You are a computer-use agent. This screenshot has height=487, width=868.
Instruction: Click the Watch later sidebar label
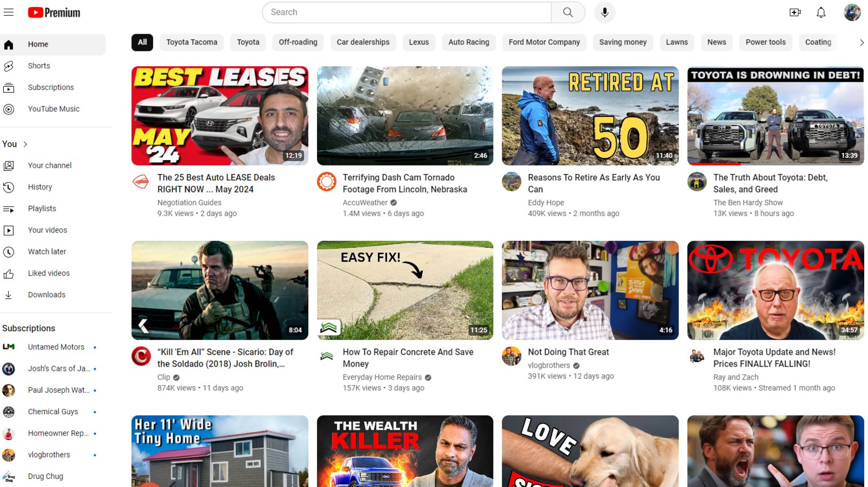[x=47, y=252]
